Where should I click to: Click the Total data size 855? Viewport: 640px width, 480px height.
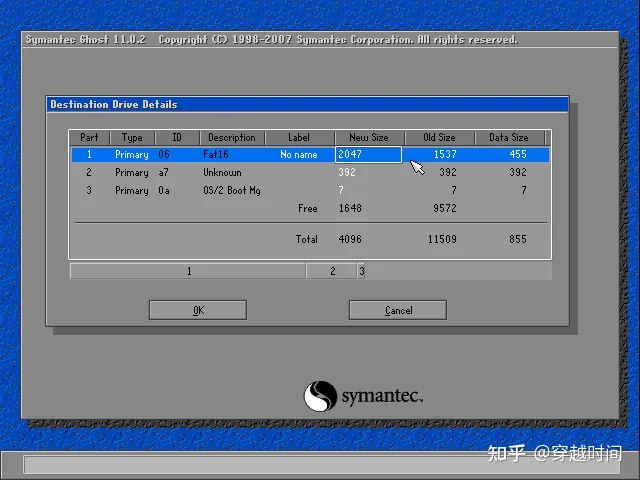(x=518, y=239)
